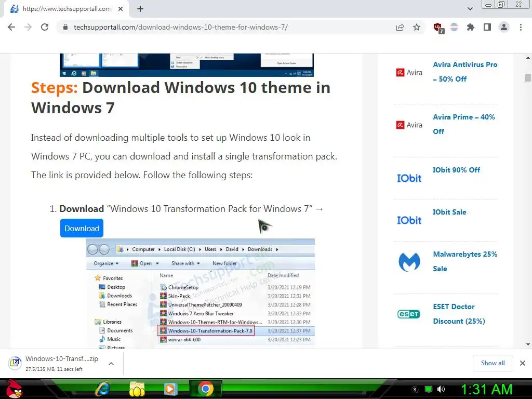Open the Chrome profile avatar
The width and height of the screenshot is (532, 399).
(x=504, y=27)
